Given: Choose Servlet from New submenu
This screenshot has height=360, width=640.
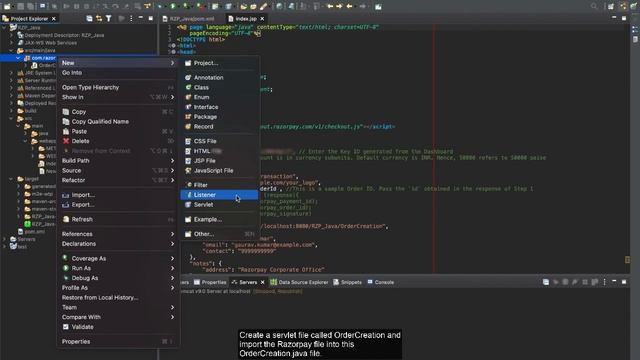Looking at the screenshot, I should pos(219,205).
